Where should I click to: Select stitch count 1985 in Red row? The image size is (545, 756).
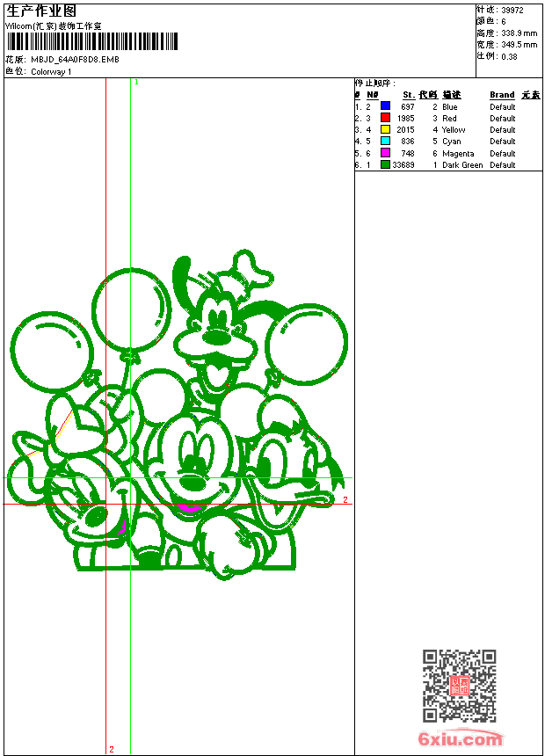[x=405, y=118]
